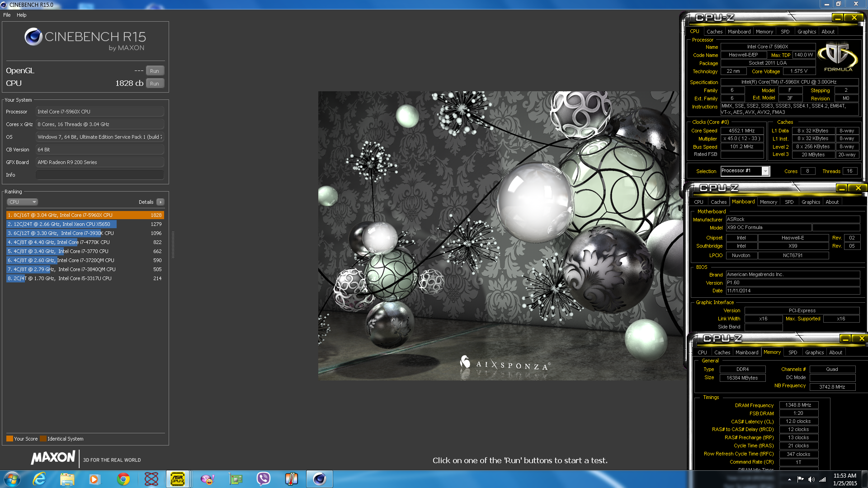Click the taskbar clock showing 11:53 AM
Screen dimensions: 868x488
tap(845, 479)
